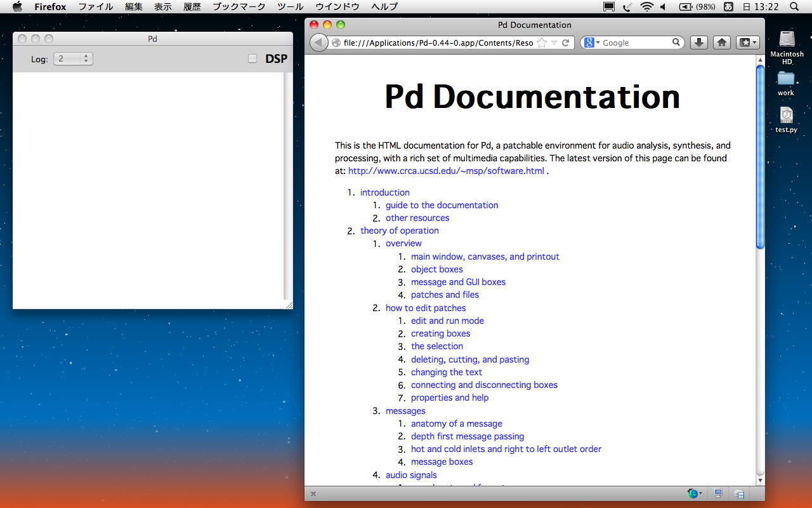Screen dimensions: 812x508
Task: Open the Downloads arrow button
Action: pos(698,43)
